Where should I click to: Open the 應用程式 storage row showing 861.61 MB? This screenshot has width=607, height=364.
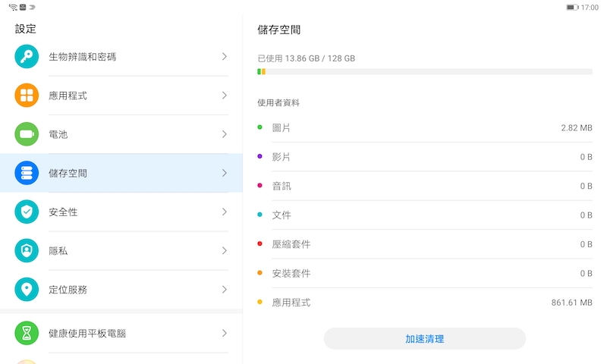[425, 303]
